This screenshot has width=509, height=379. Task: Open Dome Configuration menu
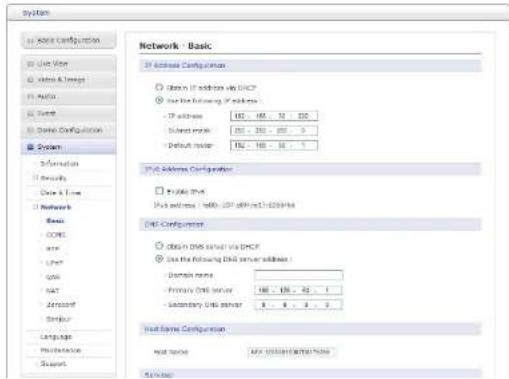point(69,130)
